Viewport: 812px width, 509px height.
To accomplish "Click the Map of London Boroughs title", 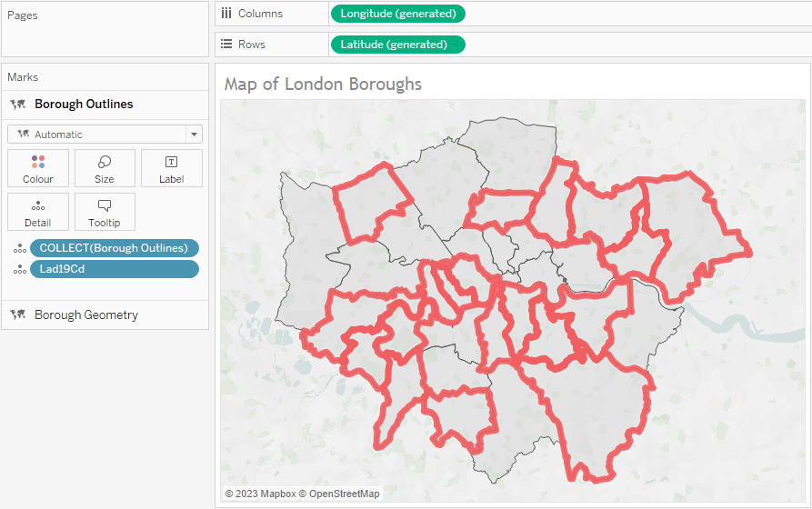I will pyautogui.click(x=323, y=85).
